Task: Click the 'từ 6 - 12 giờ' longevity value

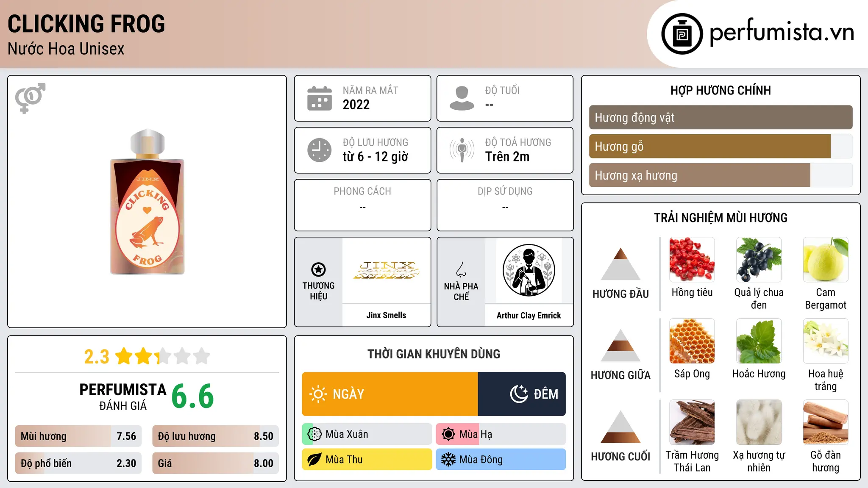Action: point(376,157)
